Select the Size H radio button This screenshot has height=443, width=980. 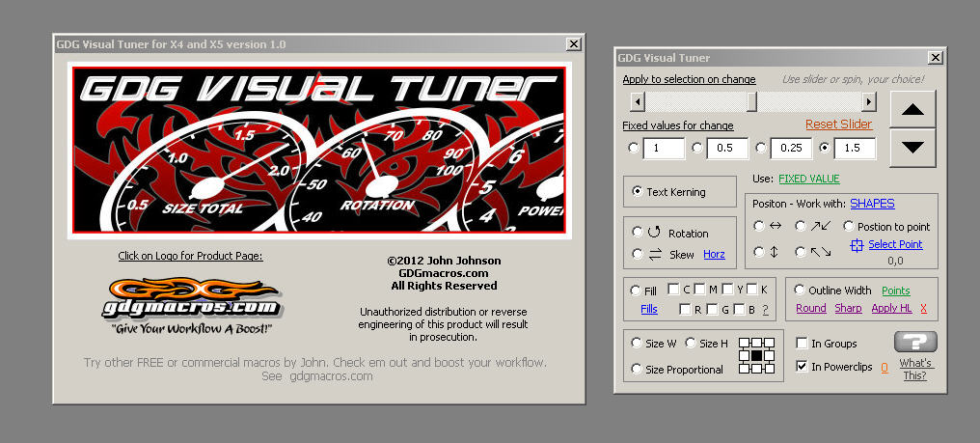coord(691,343)
